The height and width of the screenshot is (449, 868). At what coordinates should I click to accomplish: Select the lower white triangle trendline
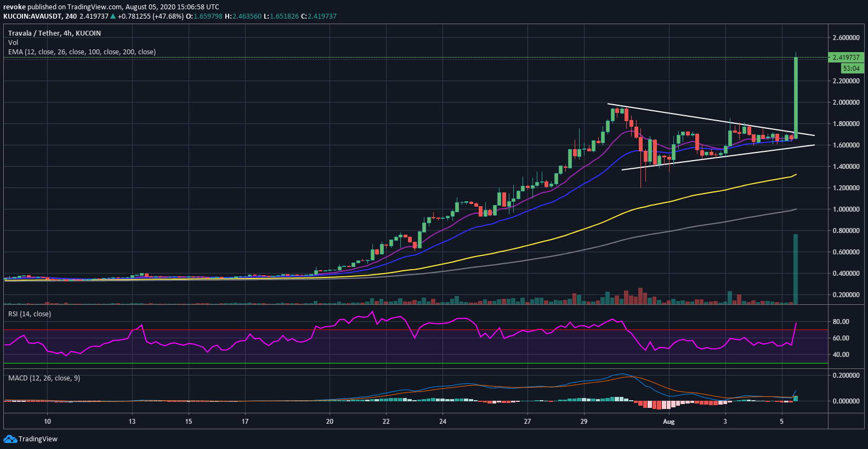click(x=718, y=157)
